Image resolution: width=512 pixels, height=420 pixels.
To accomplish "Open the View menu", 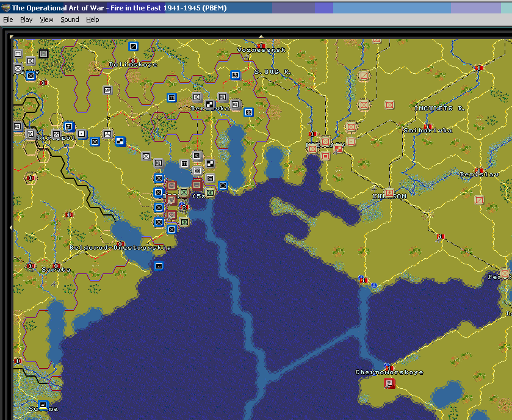I will coord(46,20).
